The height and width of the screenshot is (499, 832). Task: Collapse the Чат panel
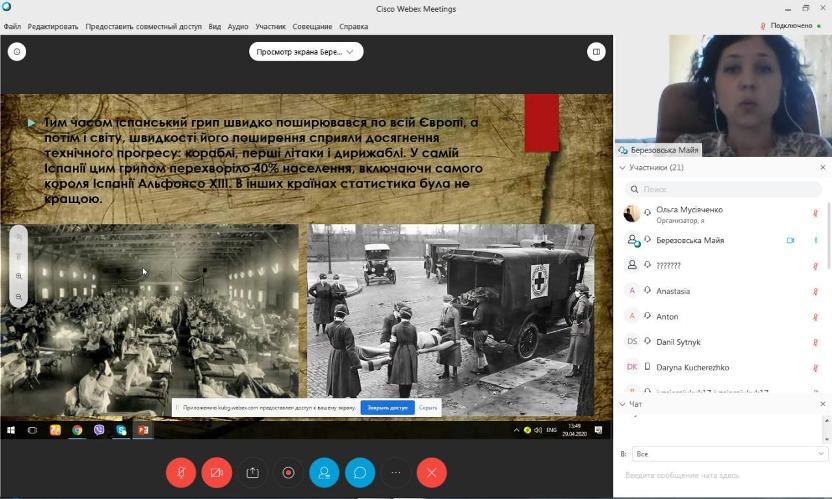tap(623, 404)
